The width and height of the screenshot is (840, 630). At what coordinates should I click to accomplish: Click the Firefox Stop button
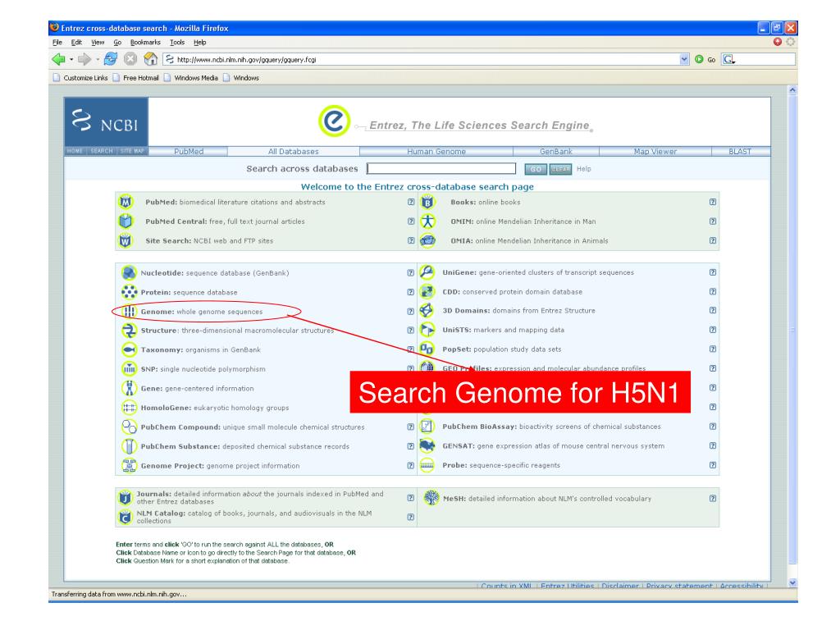pos(130,59)
